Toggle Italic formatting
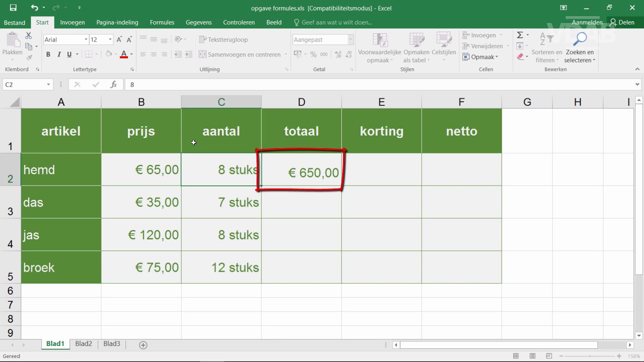Screen dimensions: 644x362 coord(59,54)
